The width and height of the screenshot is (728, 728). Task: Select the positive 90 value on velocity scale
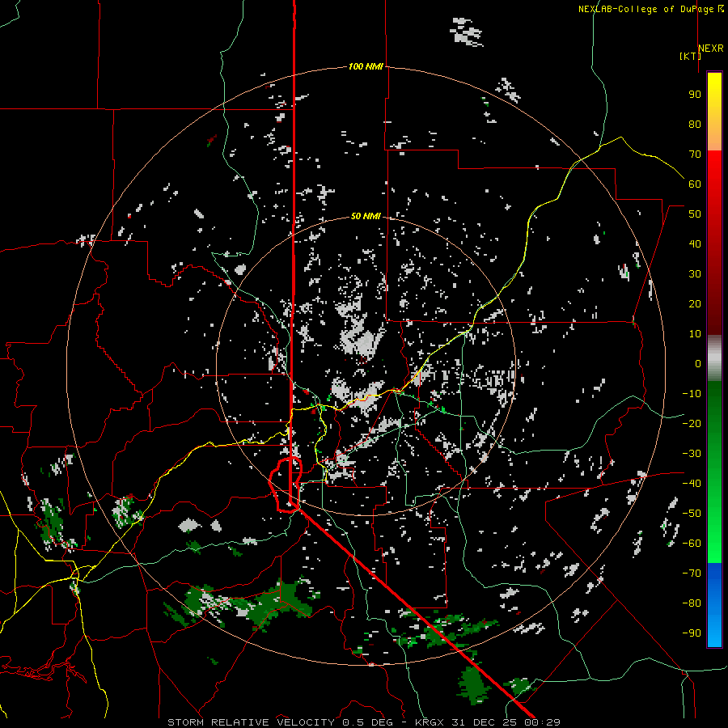tap(695, 95)
